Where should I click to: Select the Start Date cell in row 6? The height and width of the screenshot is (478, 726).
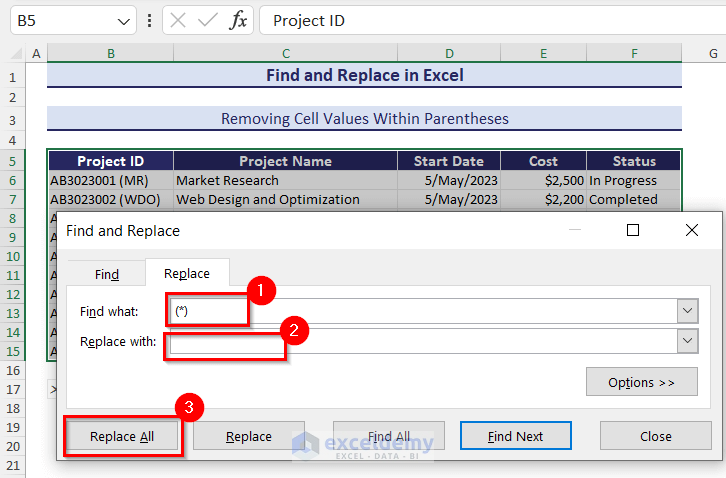(x=449, y=181)
